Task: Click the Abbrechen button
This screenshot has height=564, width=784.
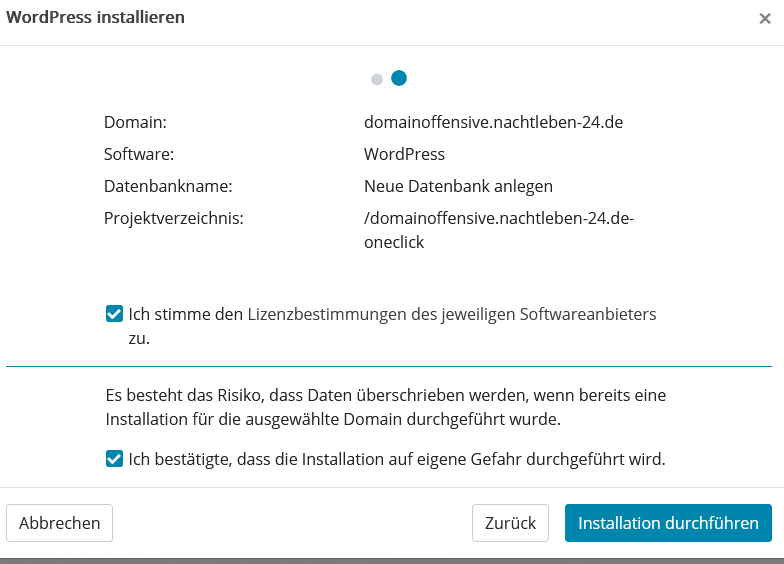Action: point(60,523)
